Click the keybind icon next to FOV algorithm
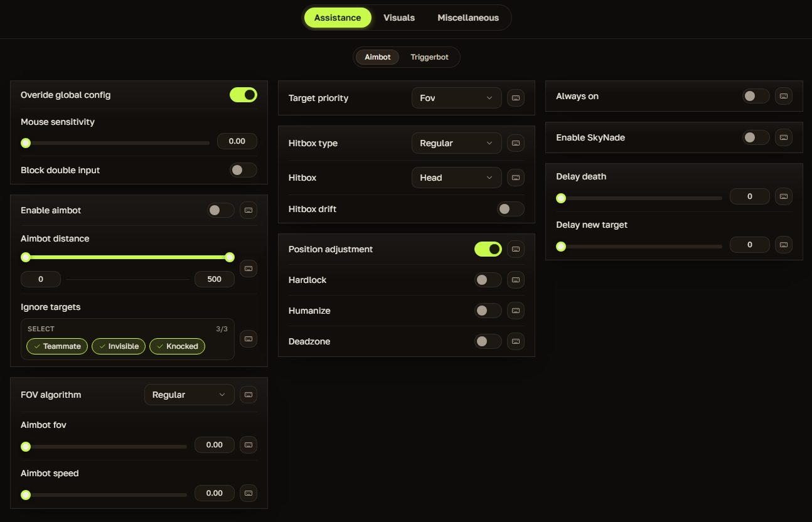This screenshot has width=812, height=522. pyautogui.click(x=248, y=395)
